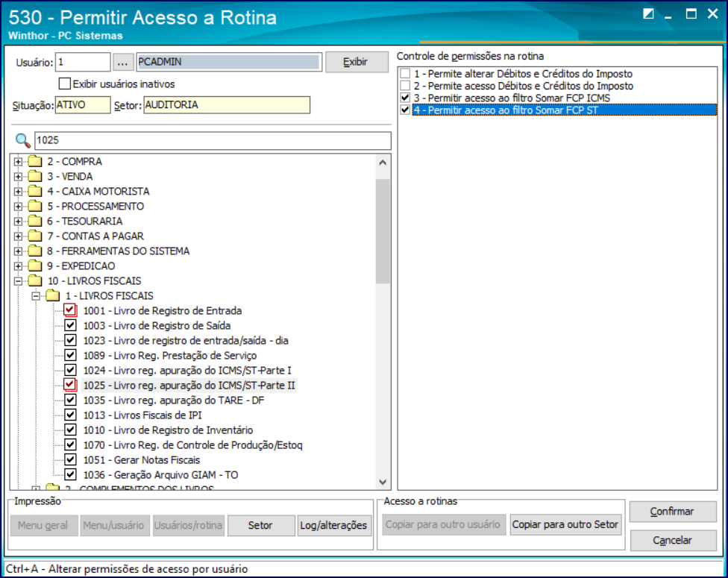728x578 pixels.
Task: Click the tree scrollbar up arrow
Action: point(383,163)
